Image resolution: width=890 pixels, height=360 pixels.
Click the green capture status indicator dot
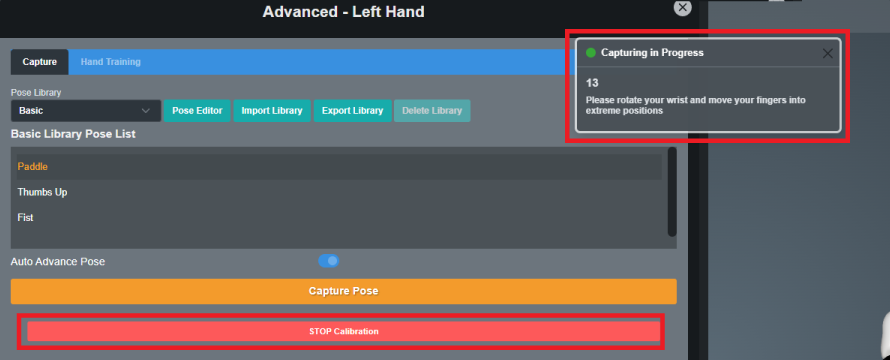click(x=591, y=53)
